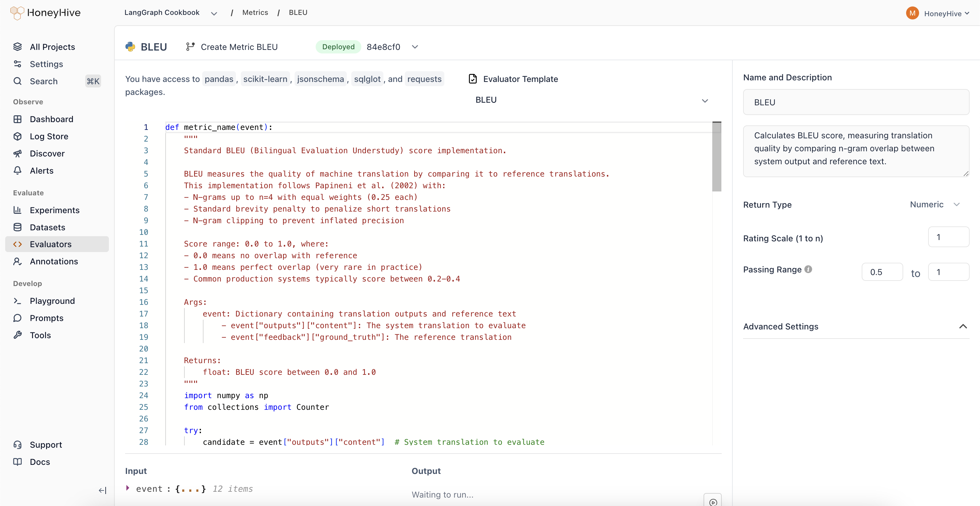Open the Return Type Numeric dropdown
This screenshot has height=506, width=980.
[935, 204]
